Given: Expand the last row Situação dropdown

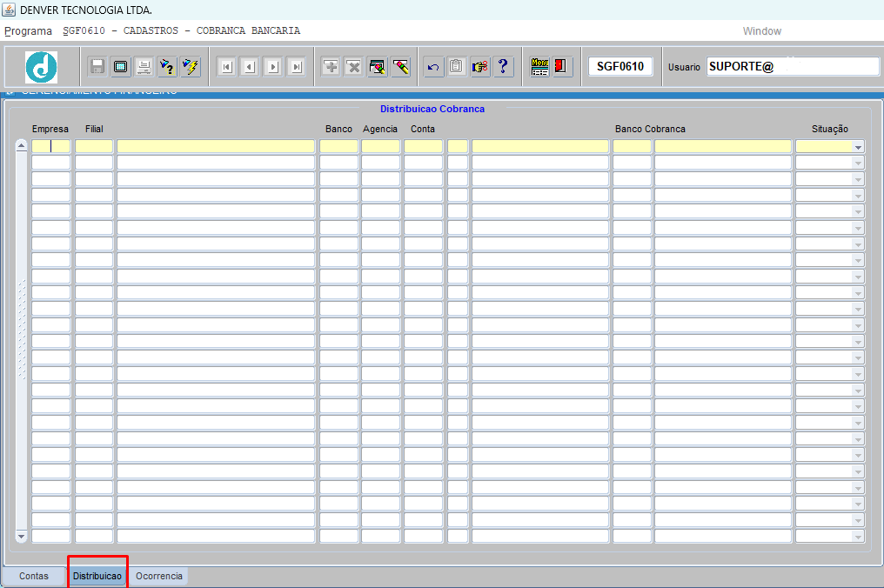Looking at the screenshot, I should point(858,537).
